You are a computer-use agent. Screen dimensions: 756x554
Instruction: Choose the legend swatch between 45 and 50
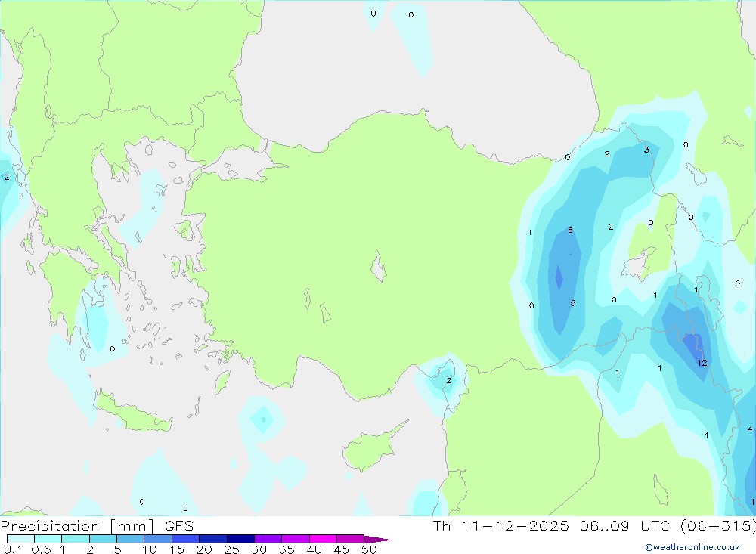pyautogui.click(x=351, y=539)
